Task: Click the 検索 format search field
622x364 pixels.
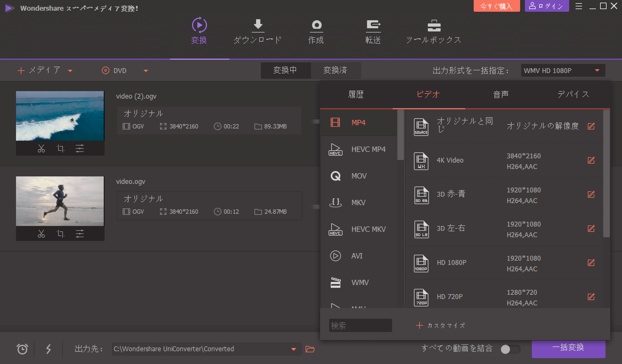Action: 360,325
